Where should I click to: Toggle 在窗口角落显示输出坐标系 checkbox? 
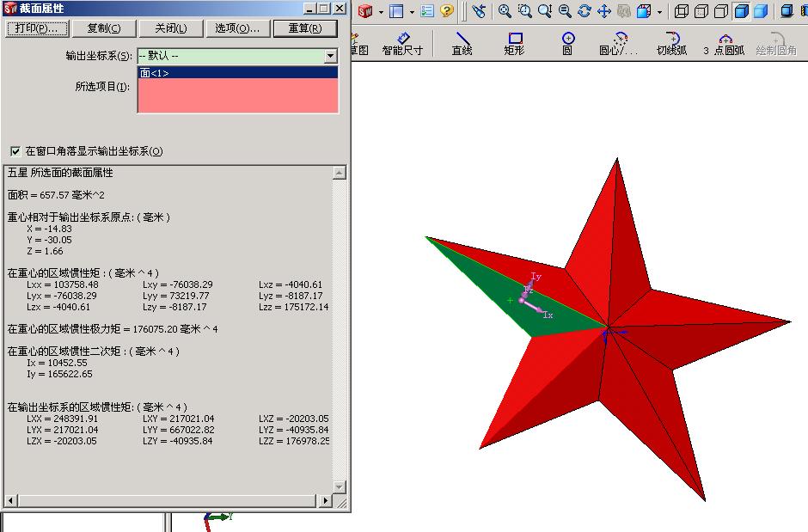pos(15,151)
